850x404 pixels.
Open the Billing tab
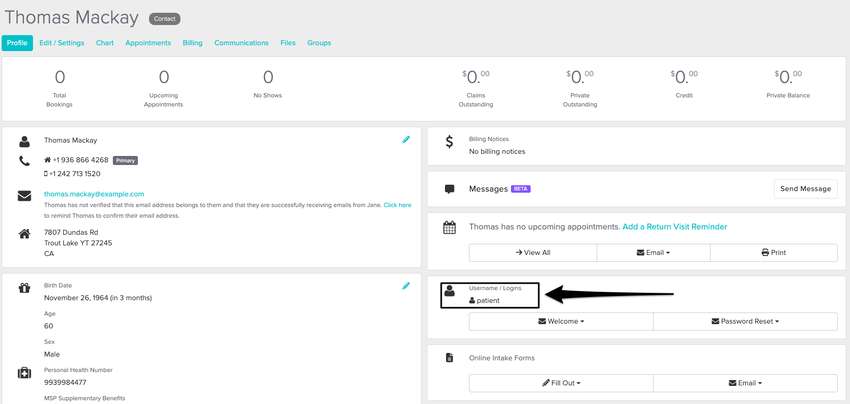[x=192, y=43]
